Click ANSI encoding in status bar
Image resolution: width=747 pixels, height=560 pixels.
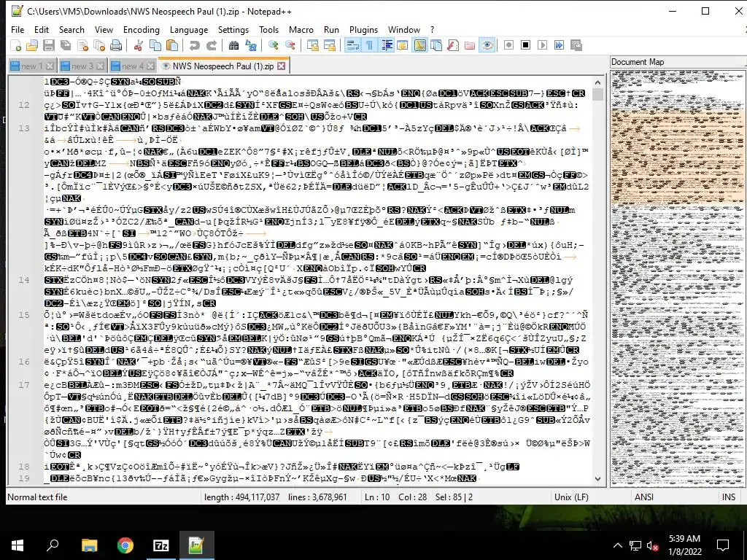coord(644,497)
